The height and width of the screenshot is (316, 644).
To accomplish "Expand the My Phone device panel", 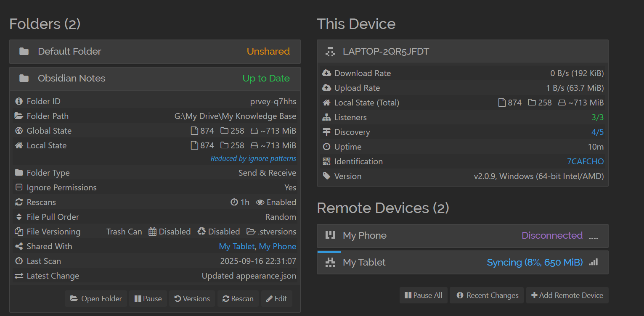I will tap(462, 236).
